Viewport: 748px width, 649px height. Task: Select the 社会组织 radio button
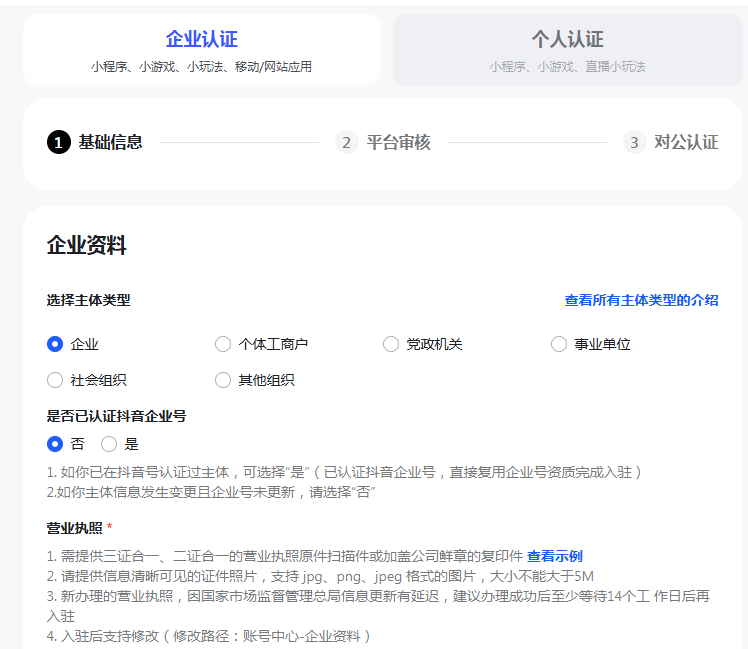(x=55, y=380)
